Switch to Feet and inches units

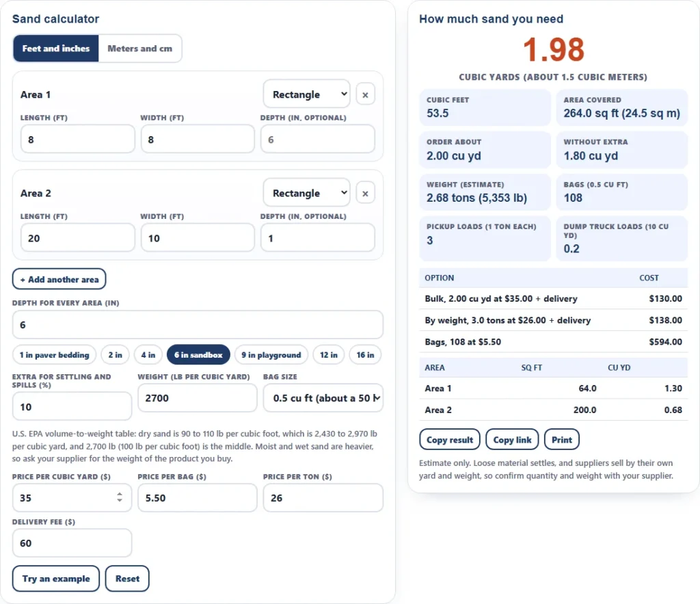tap(56, 49)
